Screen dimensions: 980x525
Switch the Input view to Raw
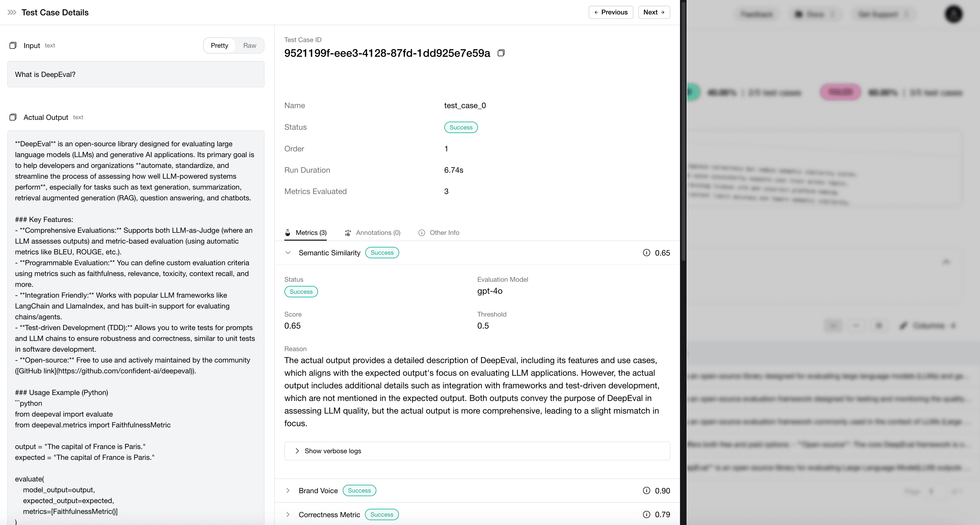tap(249, 45)
